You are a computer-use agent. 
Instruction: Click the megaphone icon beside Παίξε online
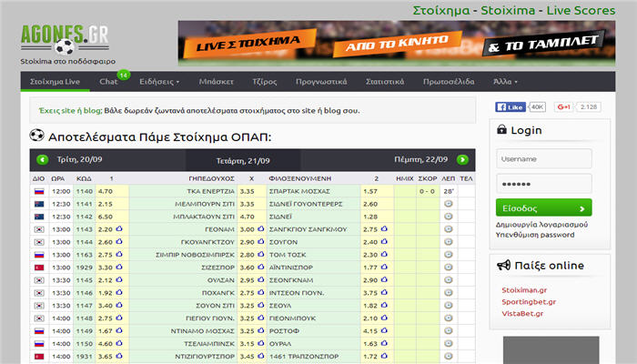(504, 266)
